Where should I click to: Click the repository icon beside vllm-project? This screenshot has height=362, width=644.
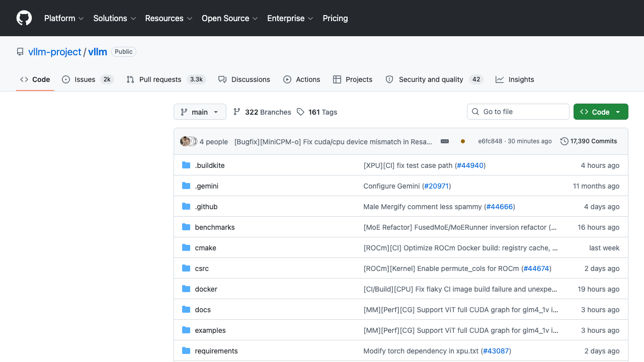tap(20, 52)
